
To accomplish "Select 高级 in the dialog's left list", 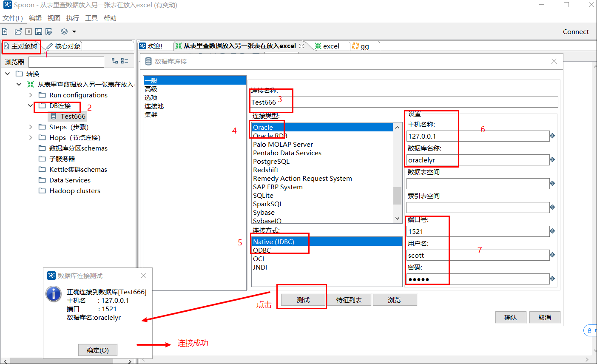I will point(151,89).
